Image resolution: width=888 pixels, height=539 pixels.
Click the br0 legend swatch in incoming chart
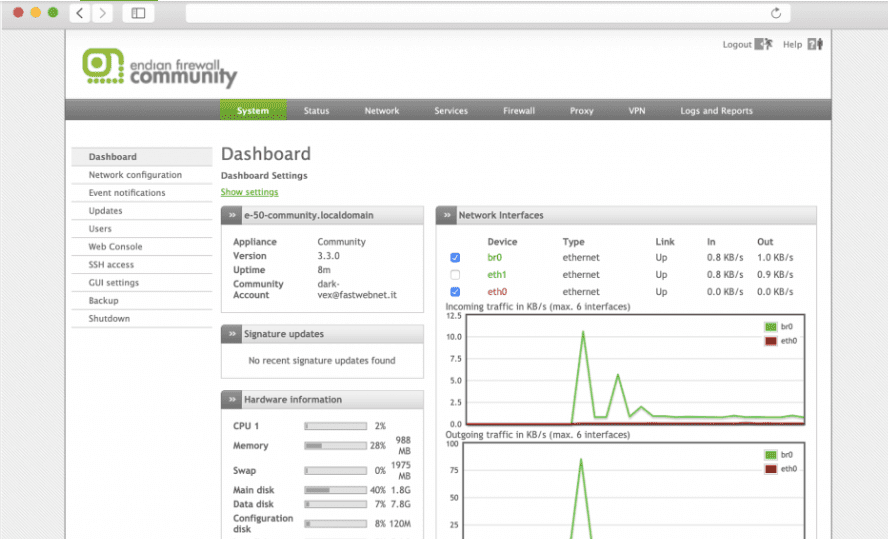click(x=771, y=327)
